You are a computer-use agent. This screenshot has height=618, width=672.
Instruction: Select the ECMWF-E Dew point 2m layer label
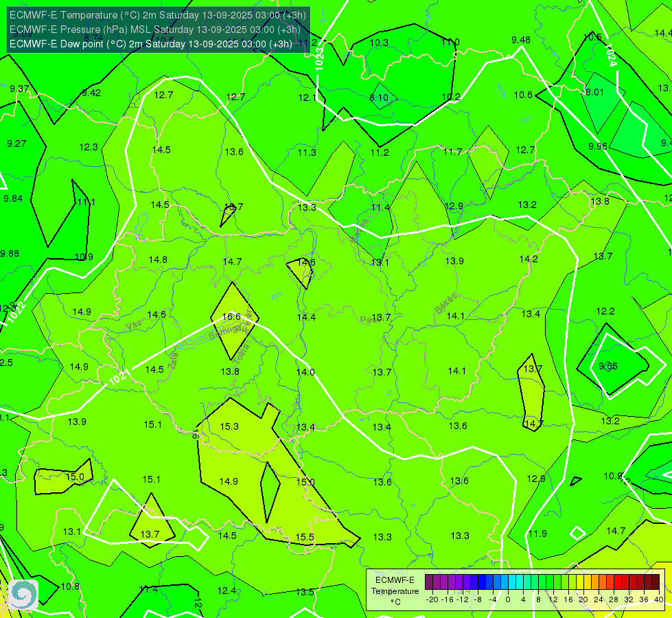[x=151, y=44]
